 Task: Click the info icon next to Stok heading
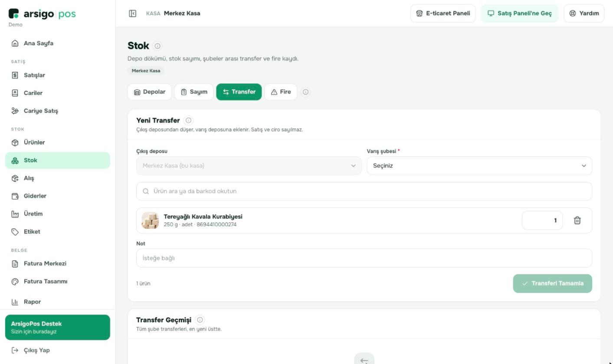pos(157,46)
